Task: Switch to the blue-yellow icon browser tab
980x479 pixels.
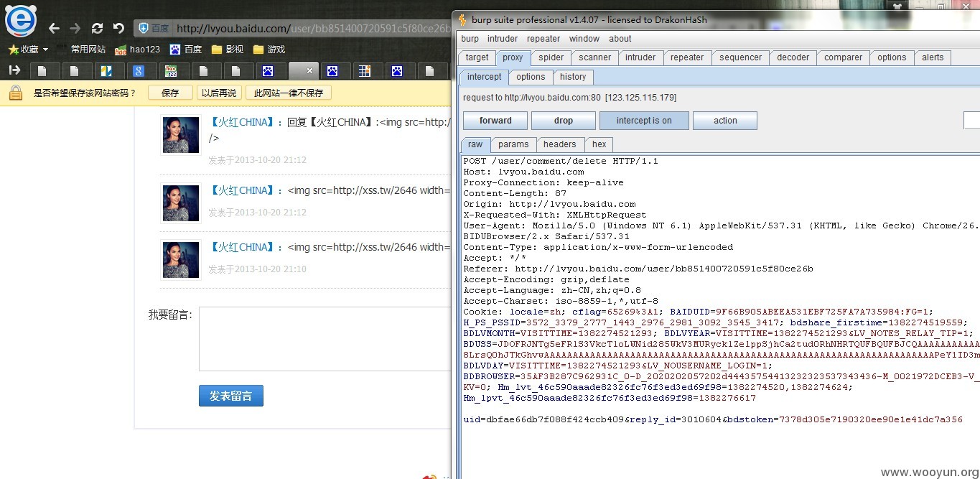Action: point(106,70)
